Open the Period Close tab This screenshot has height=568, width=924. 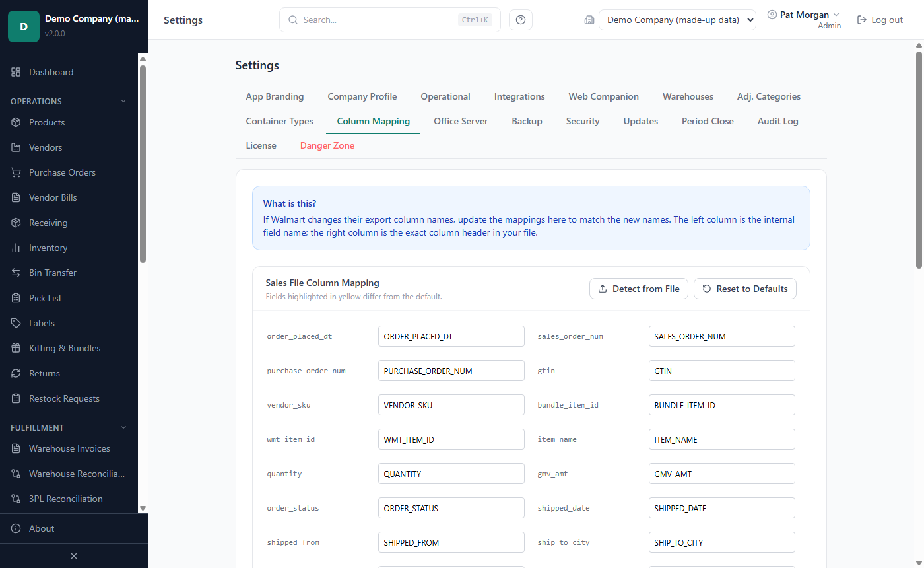point(708,121)
